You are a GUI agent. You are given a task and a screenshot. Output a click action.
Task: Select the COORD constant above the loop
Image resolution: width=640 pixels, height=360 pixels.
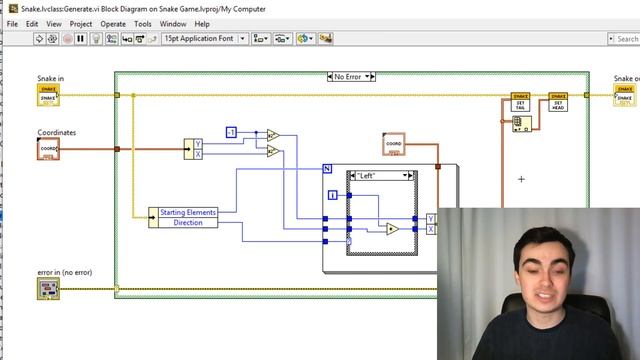click(394, 144)
